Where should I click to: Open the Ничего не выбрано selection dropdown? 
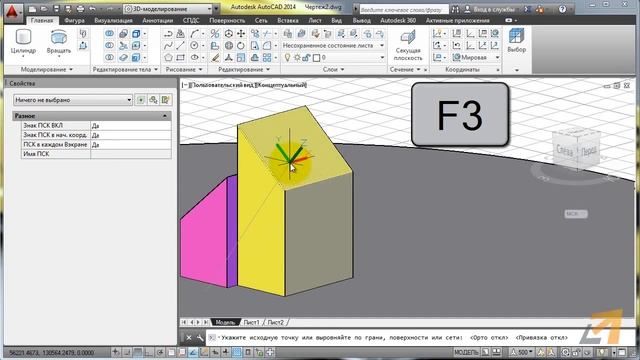coord(73,100)
